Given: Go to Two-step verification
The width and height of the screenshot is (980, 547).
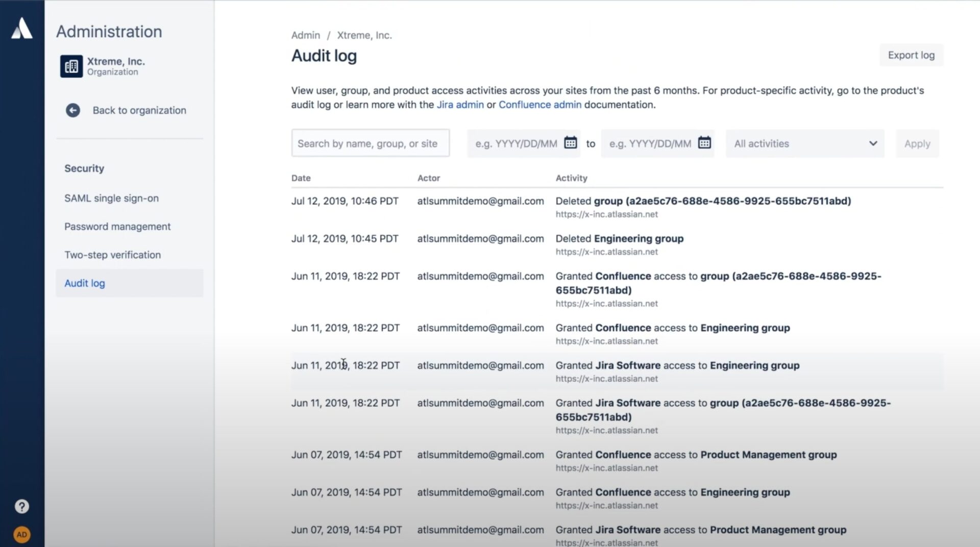Looking at the screenshot, I should (112, 255).
